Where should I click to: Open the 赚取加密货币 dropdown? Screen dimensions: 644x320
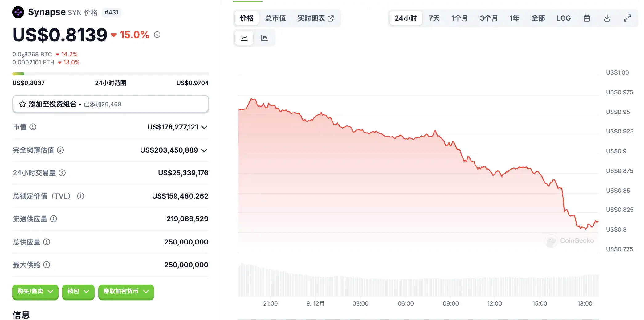(126, 291)
